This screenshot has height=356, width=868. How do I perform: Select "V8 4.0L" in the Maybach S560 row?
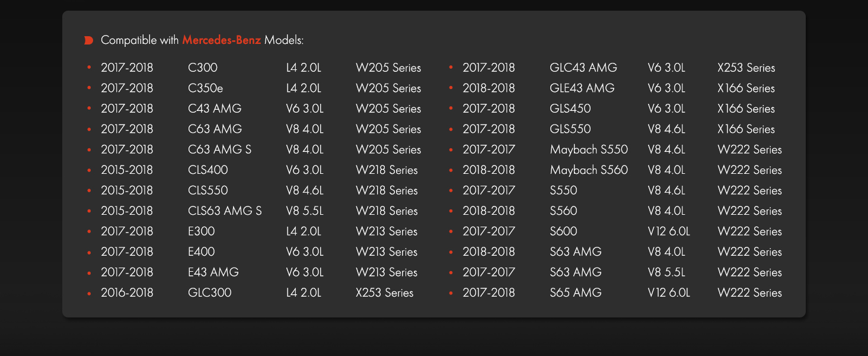tap(666, 170)
